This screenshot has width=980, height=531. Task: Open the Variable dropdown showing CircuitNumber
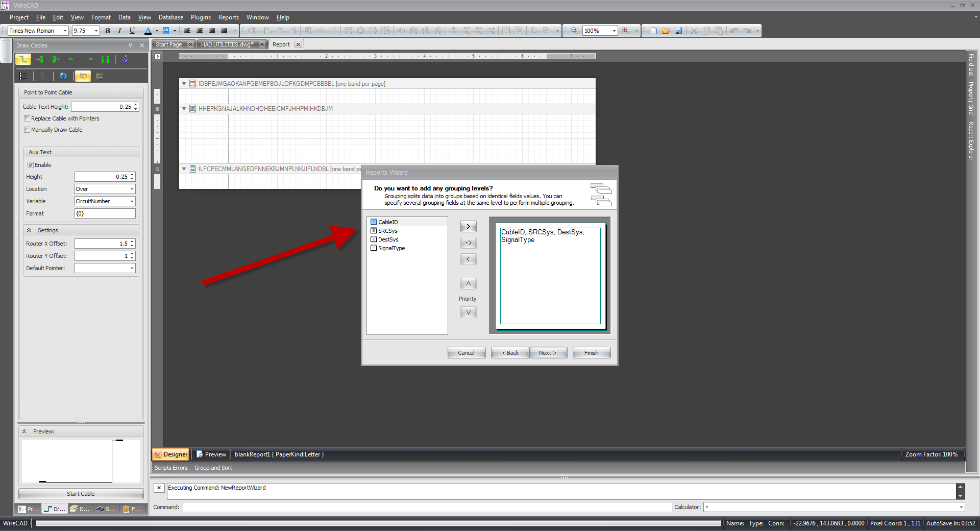click(132, 201)
